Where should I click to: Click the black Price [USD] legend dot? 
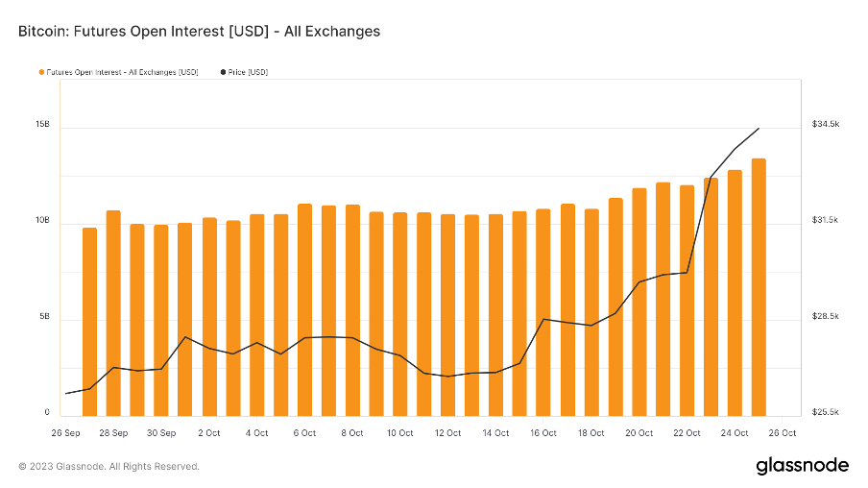224,72
